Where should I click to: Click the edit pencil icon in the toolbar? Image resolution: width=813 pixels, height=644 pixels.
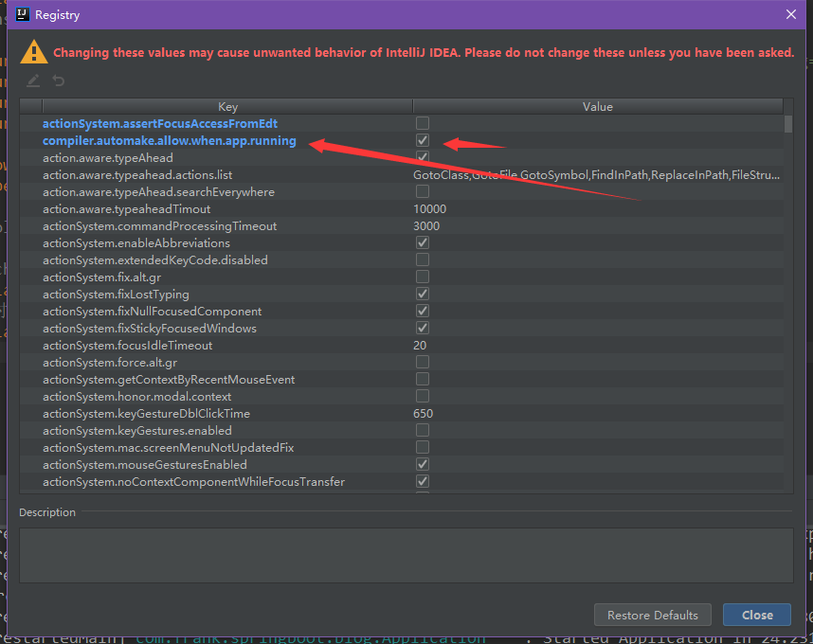click(x=33, y=80)
